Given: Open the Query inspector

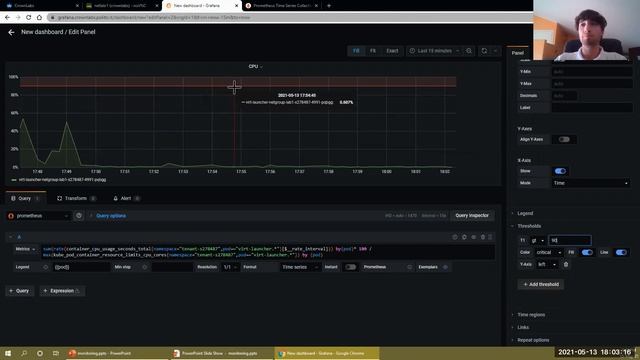Looking at the screenshot, I should tap(472, 216).
